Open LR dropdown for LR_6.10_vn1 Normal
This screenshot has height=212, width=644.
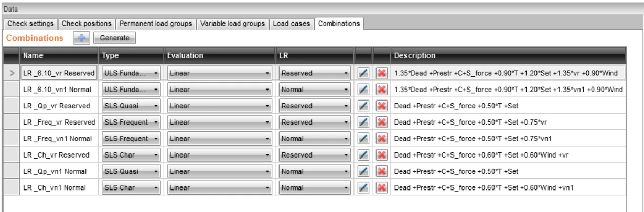coord(315,90)
